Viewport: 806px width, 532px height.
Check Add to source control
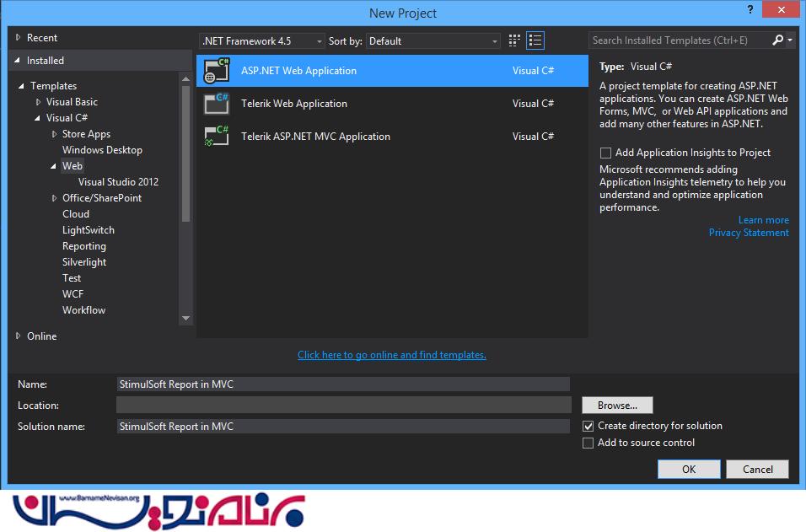point(588,443)
